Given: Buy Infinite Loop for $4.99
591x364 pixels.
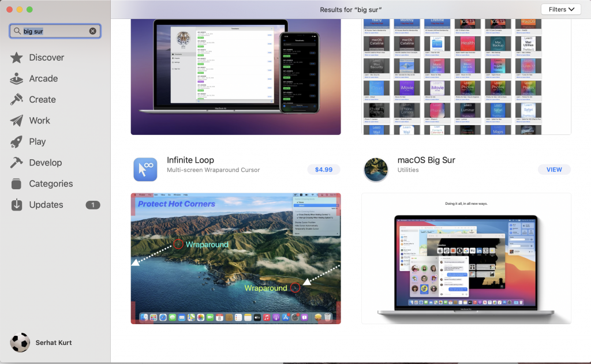Looking at the screenshot, I should [323, 170].
